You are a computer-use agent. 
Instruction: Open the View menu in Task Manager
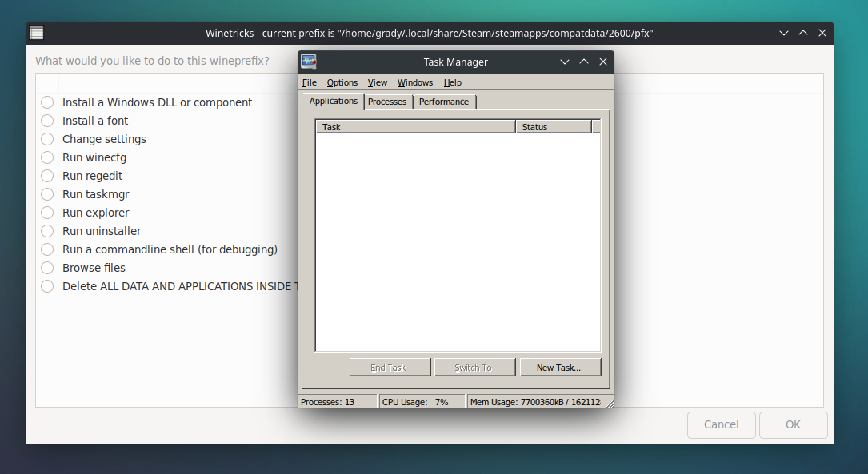(378, 82)
